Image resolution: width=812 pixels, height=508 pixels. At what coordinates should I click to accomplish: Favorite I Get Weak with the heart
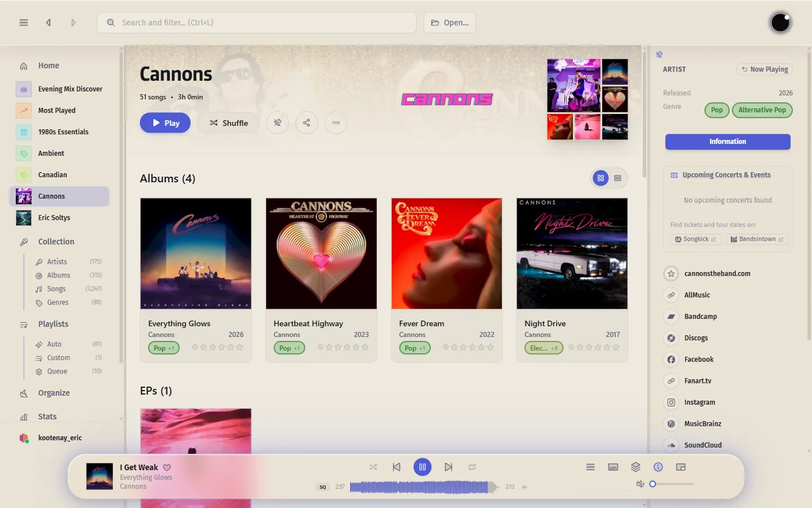(167, 467)
